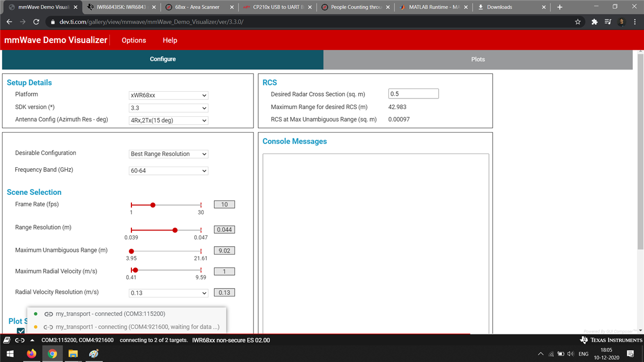This screenshot has width=644, height=362.
Task: Click the browser back arrow
Action: click(9, 22)
